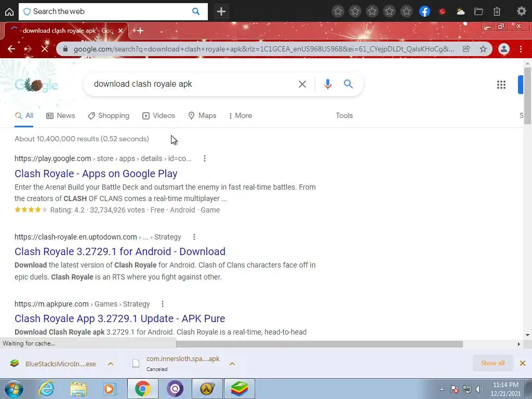This screenshot has height=399, width=532.
Task: Stop page loading with X button
Action: 45,49
